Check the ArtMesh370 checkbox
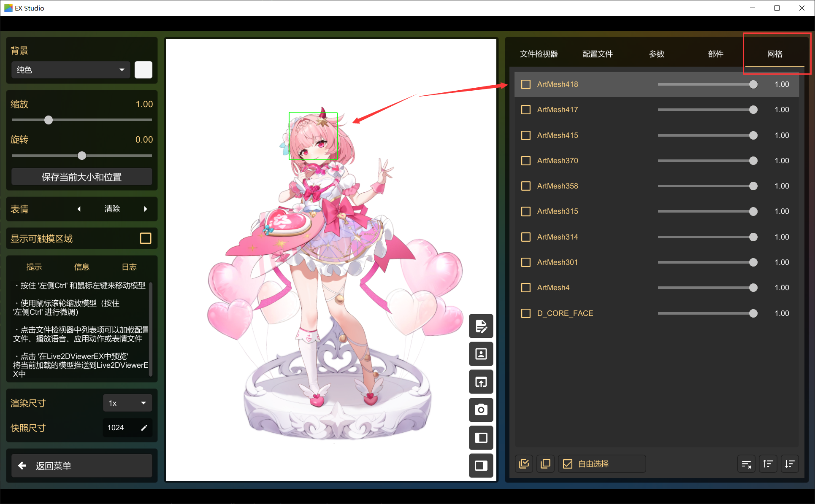 [526, 161]
